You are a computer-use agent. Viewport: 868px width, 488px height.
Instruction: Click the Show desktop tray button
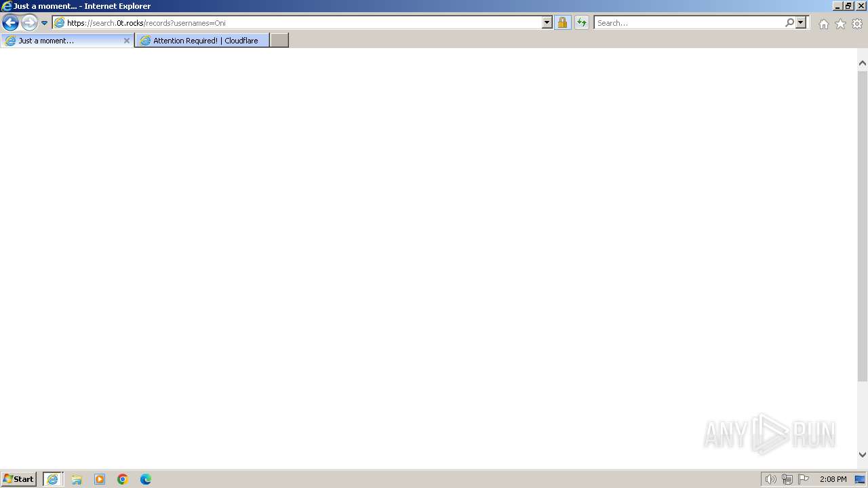click(x=861, y=479)
